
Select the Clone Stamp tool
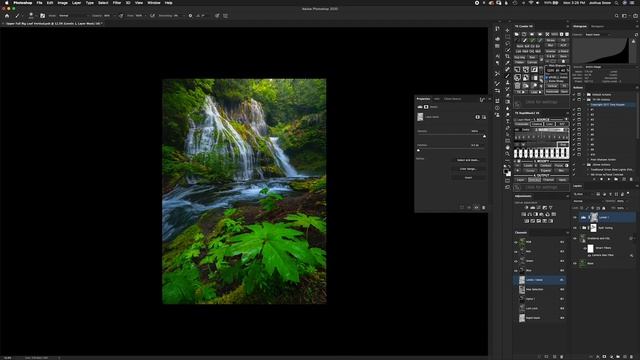click(x=507, y=82)
